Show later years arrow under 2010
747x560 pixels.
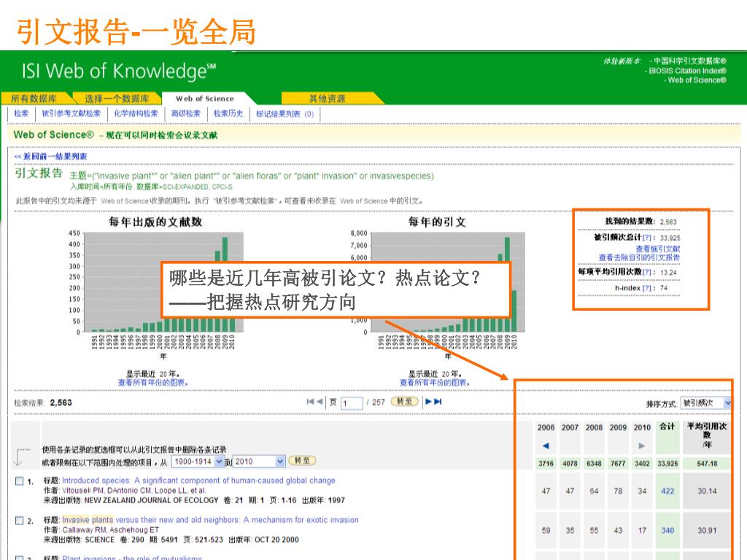pos(642,446)
